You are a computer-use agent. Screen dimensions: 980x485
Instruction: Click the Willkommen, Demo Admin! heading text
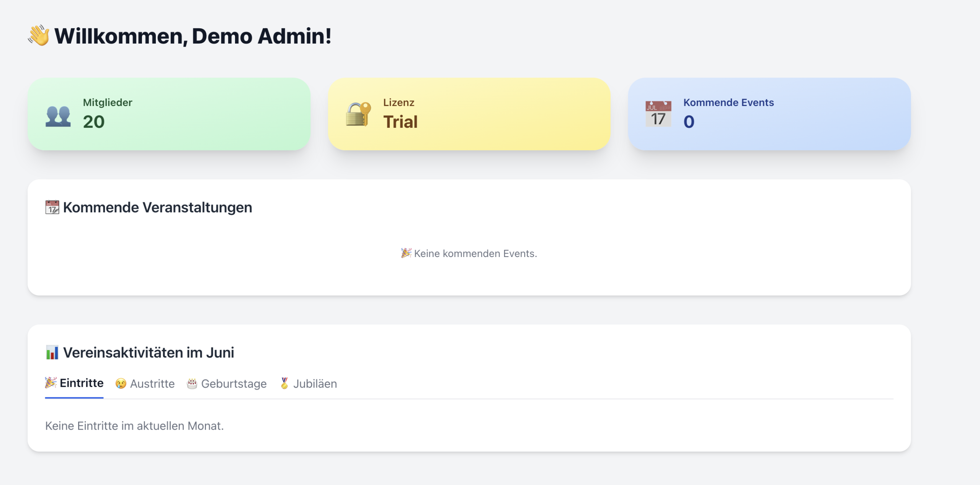193,36
